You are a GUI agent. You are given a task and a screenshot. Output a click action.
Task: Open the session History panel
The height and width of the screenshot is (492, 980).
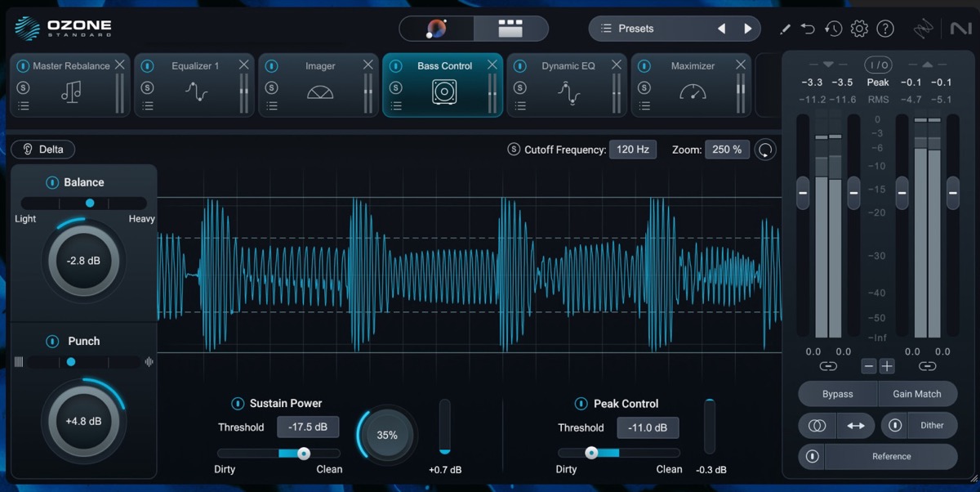tap(833, 28)
